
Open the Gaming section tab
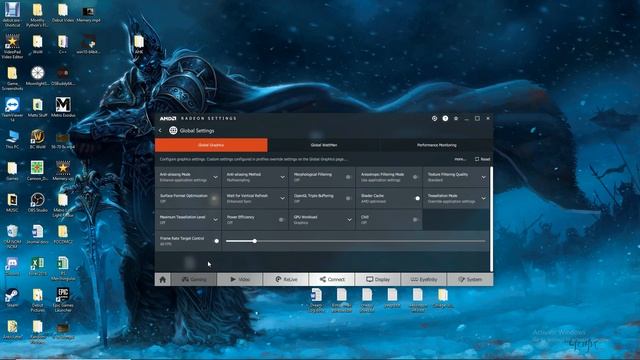click(x=194, y=280)
